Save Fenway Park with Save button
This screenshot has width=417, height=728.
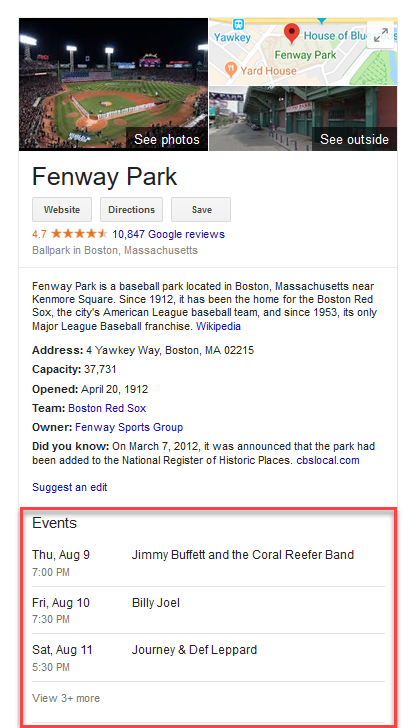201,209
